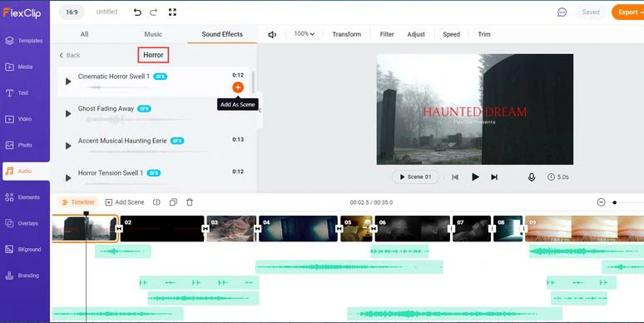The width and height of the screenshot is (644, 323).
Task: Click the microphone record voiceover icon
Action: pyautogui.click(x=532, y=177)
